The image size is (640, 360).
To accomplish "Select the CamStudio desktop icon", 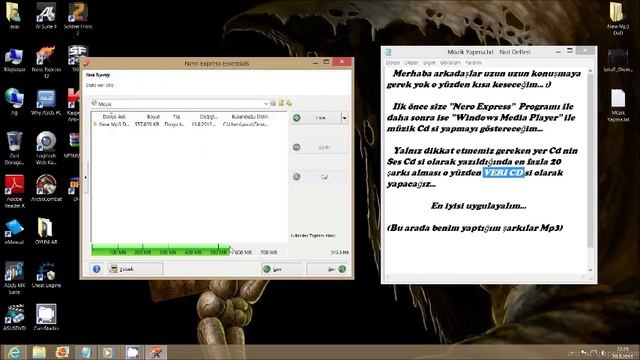I will [46, 317].
